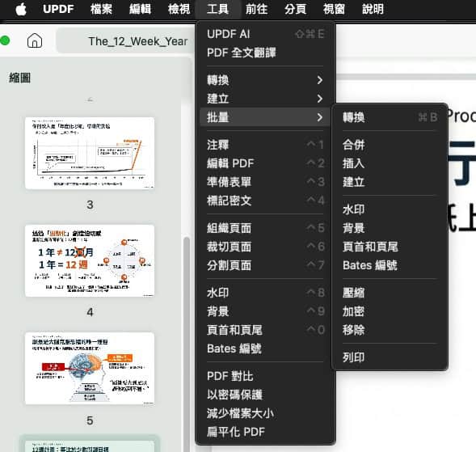
Task: Open the UPDF application menu
Action: click(58, 9)
